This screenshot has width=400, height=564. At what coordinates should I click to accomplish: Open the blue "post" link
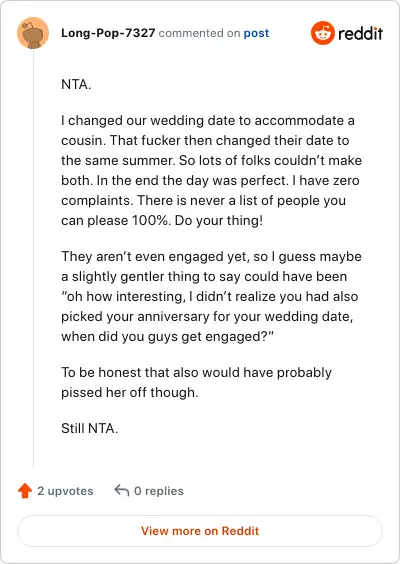pyautogui.click(x=256, y=33)
